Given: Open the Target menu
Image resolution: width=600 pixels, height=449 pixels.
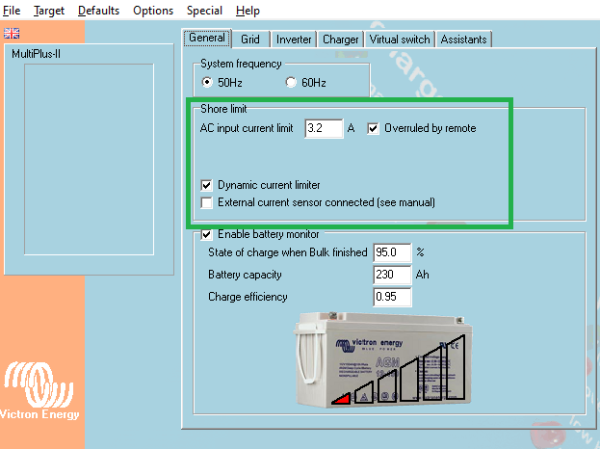Looking at the screenshot, I should 49,10.
